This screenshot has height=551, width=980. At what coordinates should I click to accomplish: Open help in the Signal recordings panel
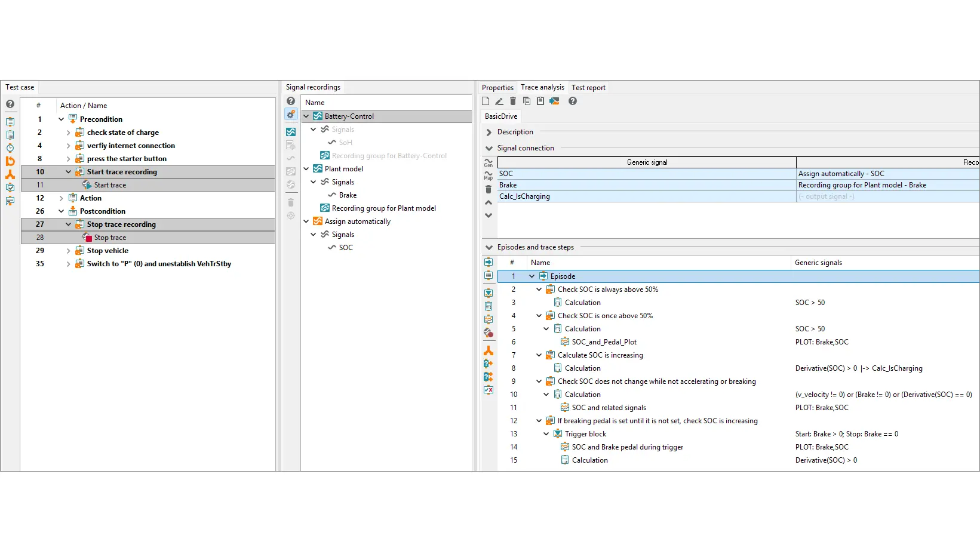pos(291,101)
